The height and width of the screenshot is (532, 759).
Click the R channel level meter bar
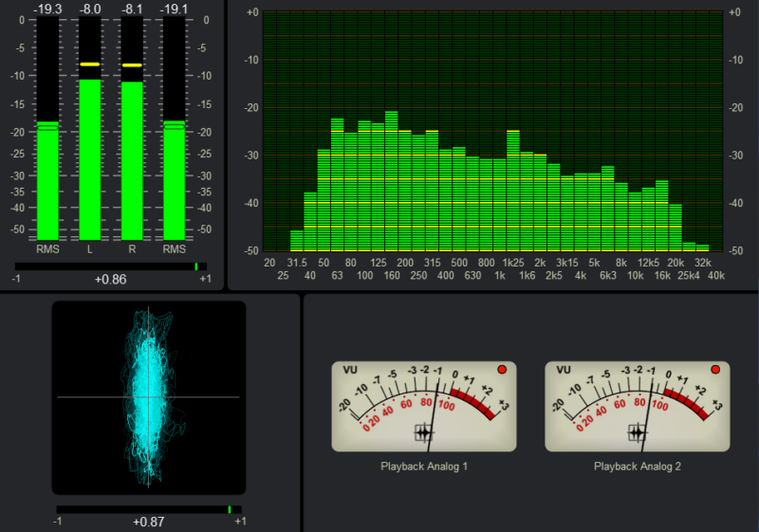click(132, 159)
